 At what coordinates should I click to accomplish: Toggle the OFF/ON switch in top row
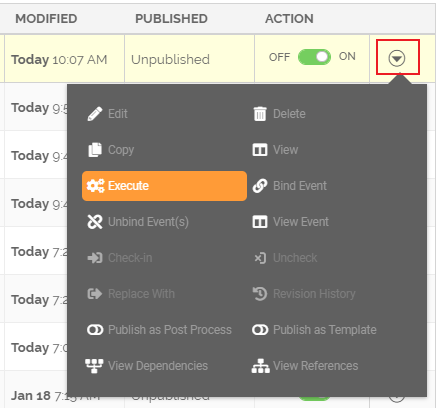tap(314, 57)
